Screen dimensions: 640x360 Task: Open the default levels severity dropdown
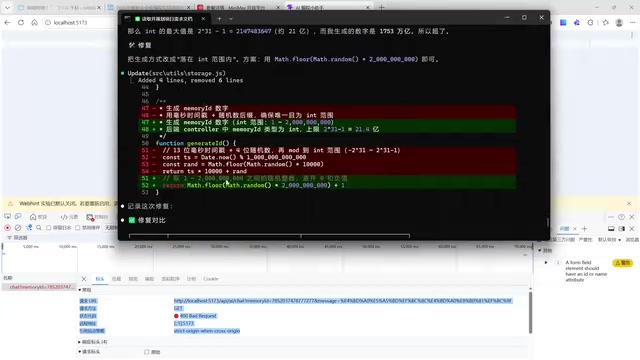coord(610,240)
